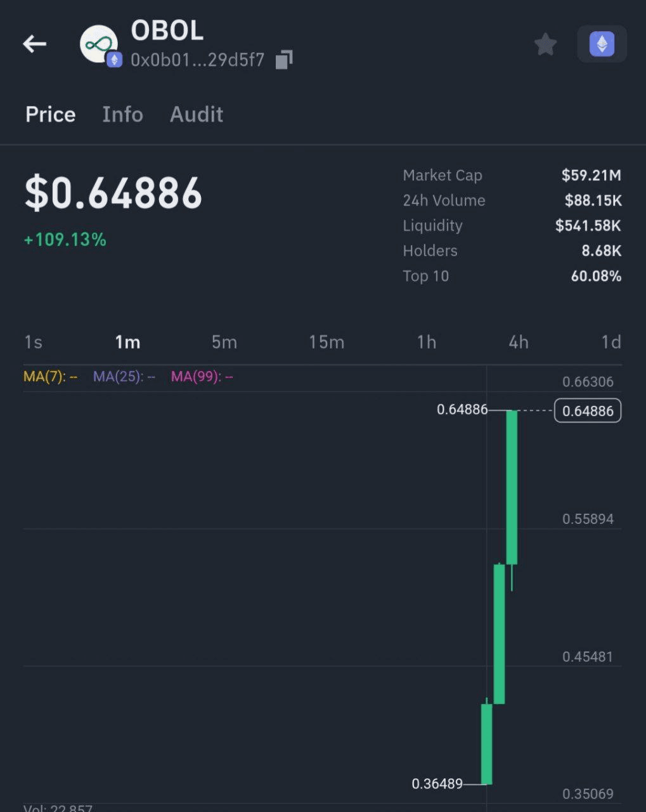
Task: Open the Info tab
Action: [x=123, y=114]
